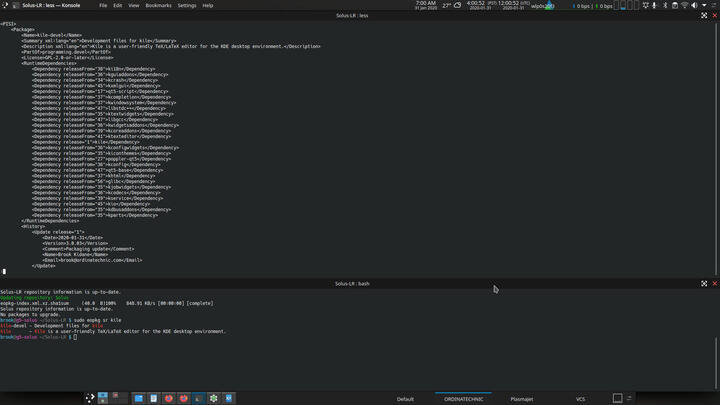Viewport: 720px width, 405px height.
Task: Open the green gear settings taskbar icon
Action: point(214,398)
